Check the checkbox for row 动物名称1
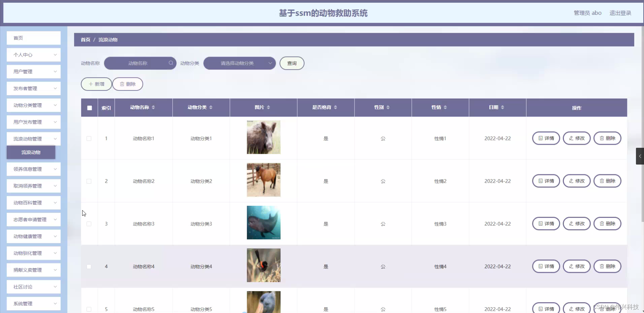Image resolution: width=644 pixels, height=313 pixels. tap(89, 138)
